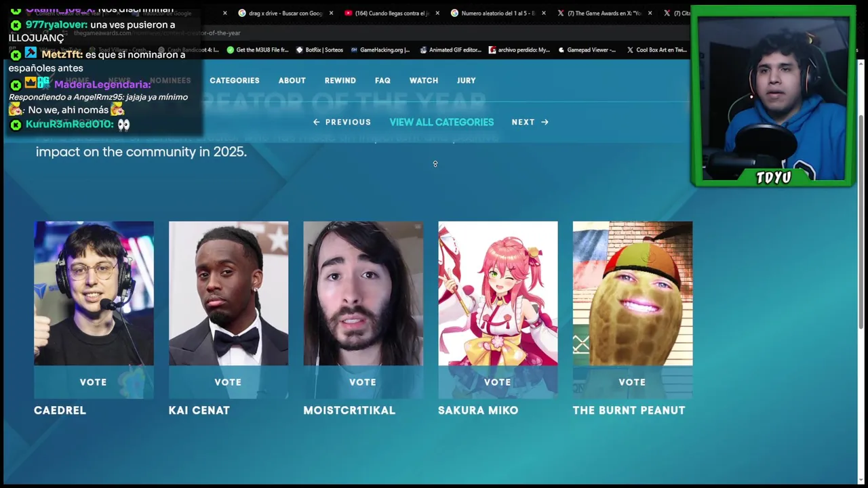
Task: Click MaderaLegendaria's chat username
Action: pos(102,85)
